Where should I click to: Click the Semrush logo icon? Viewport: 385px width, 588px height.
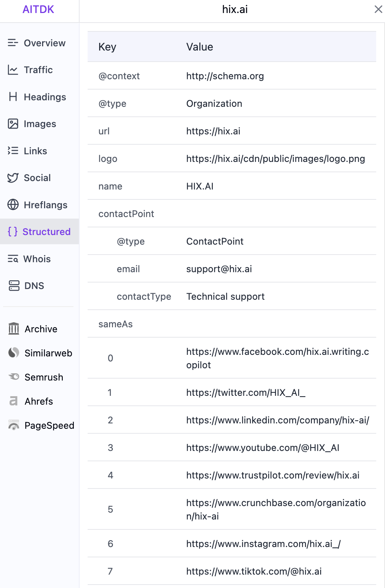[14, 377]
